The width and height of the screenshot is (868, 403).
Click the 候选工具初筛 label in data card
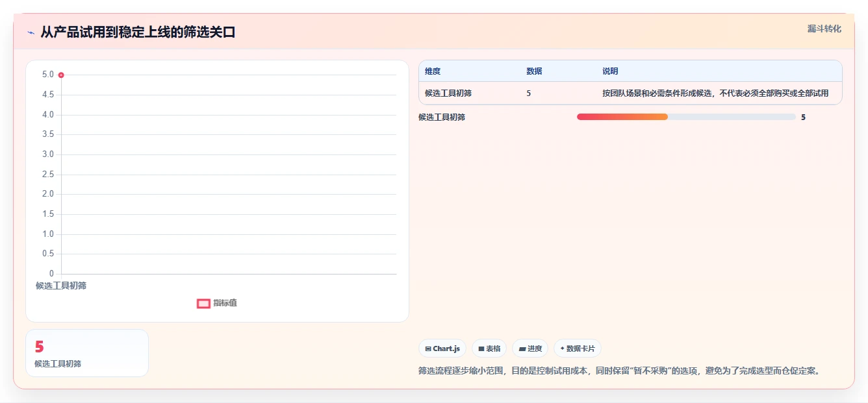pyautogui.click(x=58, y=364)
